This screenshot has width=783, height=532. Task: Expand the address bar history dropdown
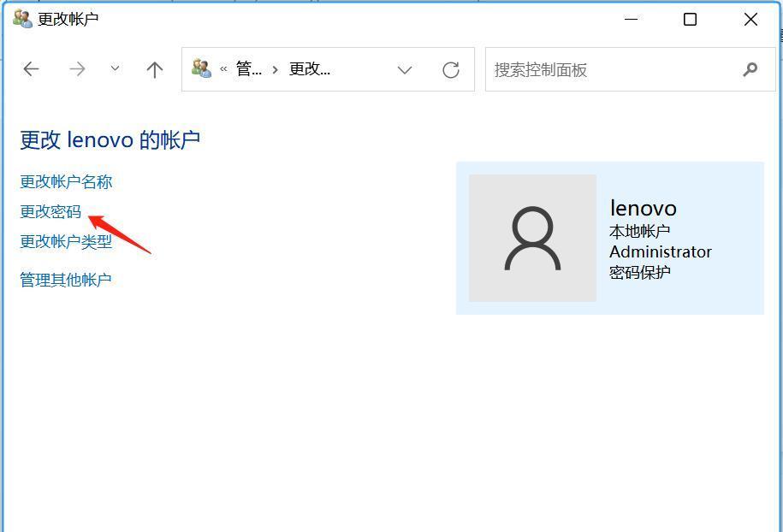coord(405,70)
